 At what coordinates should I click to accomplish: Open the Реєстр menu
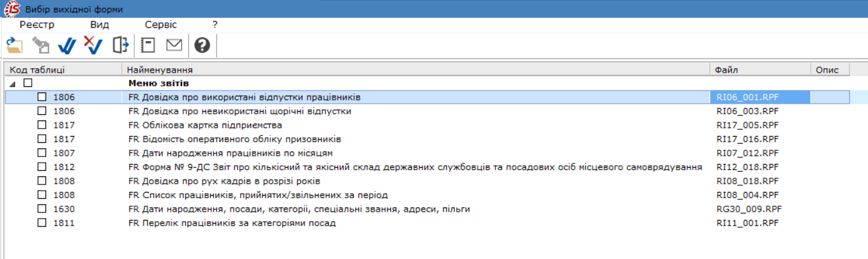point(37,25)
